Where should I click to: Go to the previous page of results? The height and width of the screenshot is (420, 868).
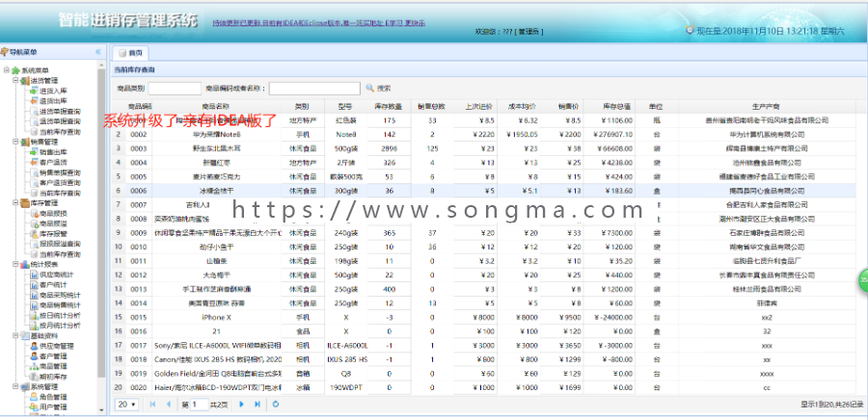point(168,405)
